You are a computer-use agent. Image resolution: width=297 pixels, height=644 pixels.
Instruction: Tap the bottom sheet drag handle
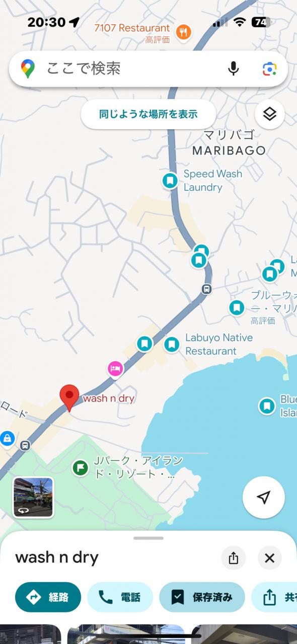pyautogui.click(x=148, y=538)
